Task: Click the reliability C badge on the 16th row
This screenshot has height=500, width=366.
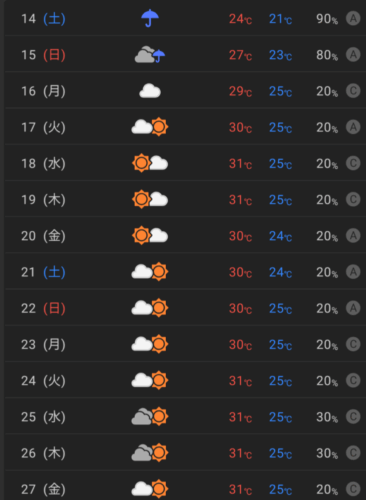Action: [x=353, y=91]
